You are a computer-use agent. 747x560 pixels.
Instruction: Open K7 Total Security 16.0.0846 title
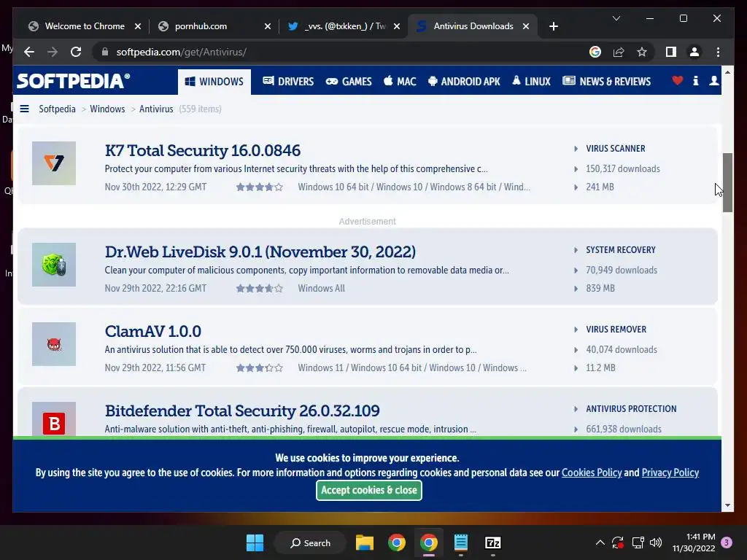pos(203,150)
